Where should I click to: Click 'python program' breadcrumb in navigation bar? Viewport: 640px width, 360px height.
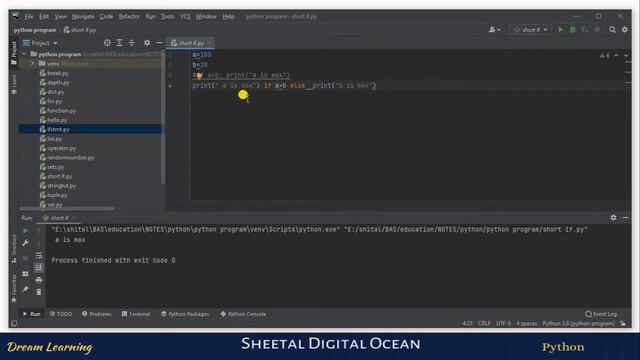[35, 30]
